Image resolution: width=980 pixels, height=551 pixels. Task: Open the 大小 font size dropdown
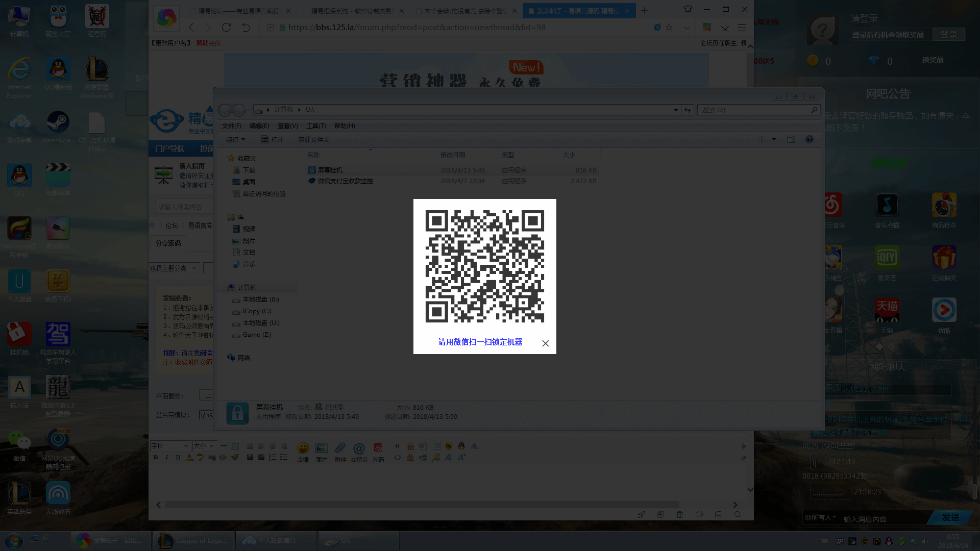click(x=204, y=446)
